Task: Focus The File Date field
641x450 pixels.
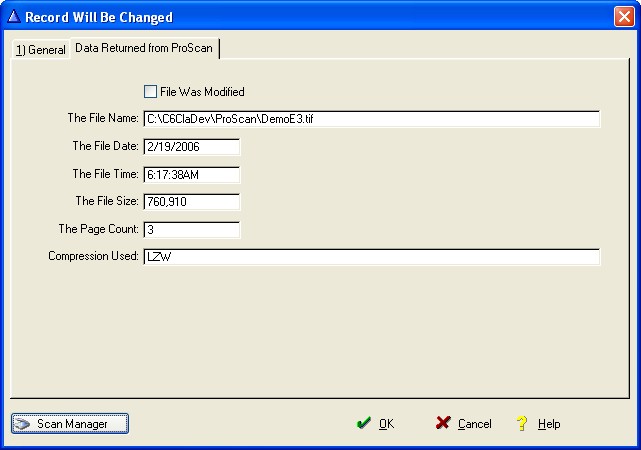Action: click(191, 146)
